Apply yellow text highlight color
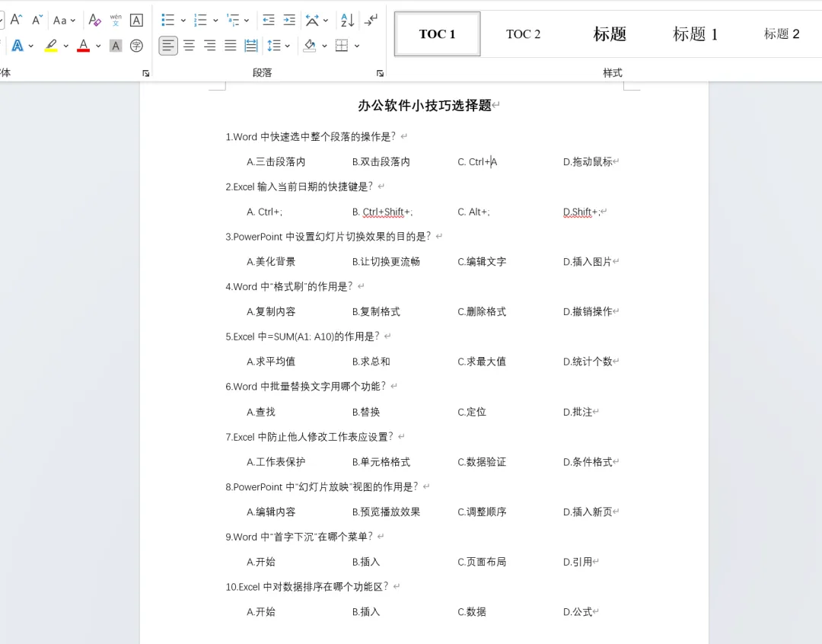 [51, 46]
